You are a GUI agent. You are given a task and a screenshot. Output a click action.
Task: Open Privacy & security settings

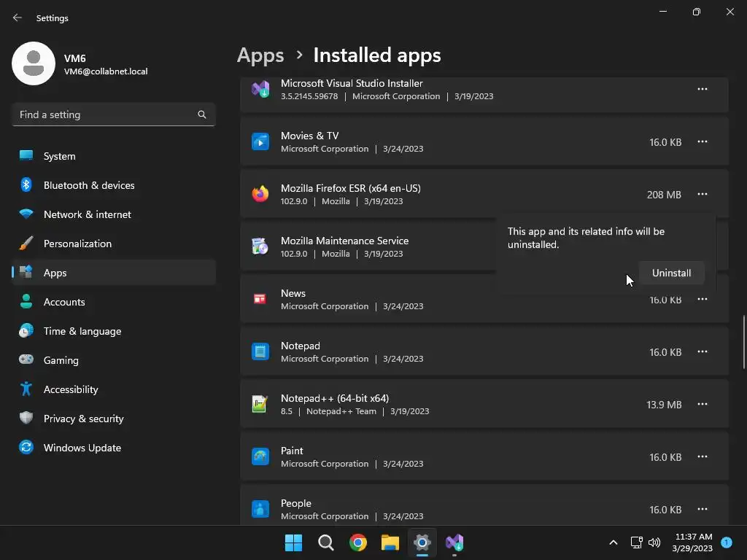point(114,419)
